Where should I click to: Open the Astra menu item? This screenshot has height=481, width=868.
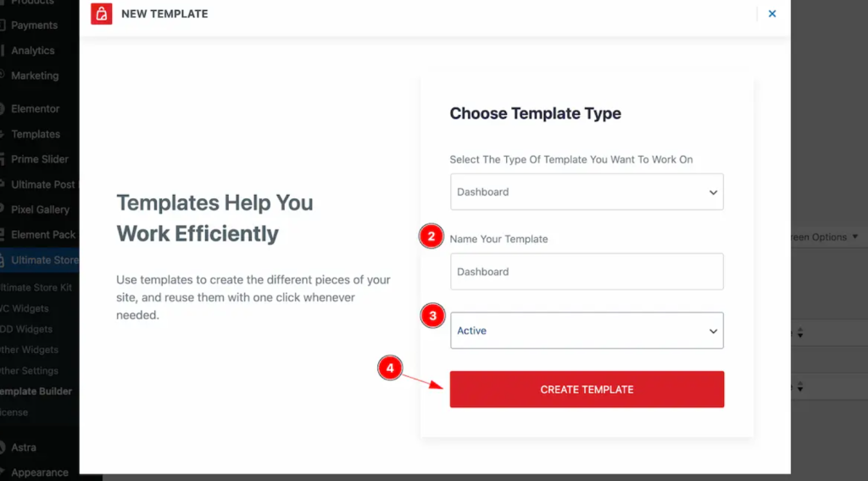point(23,447)
